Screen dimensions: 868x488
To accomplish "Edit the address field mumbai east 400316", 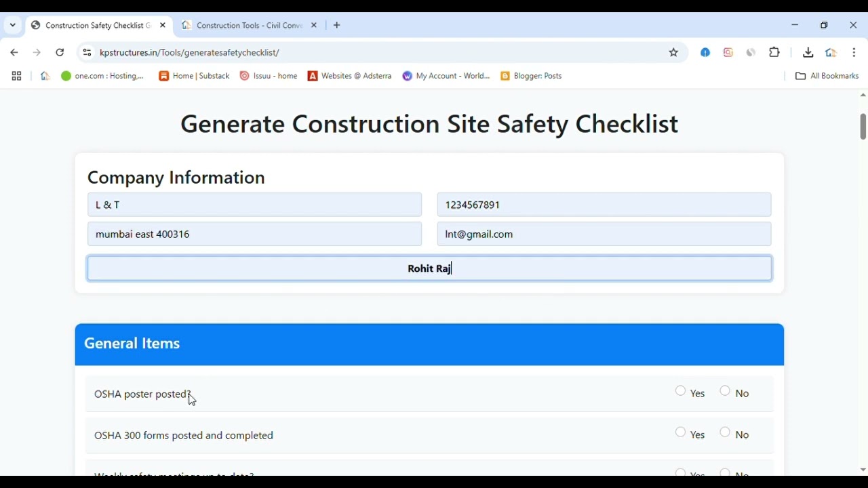I will [x=255, y=235].
